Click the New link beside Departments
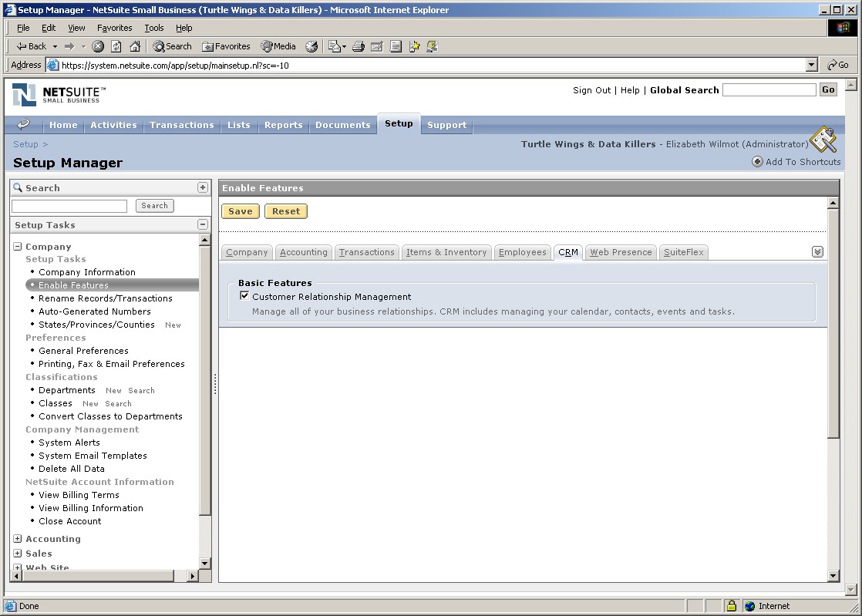Image resolution: width=862 pixels, height=616 pixels. (x=113, y=391)
